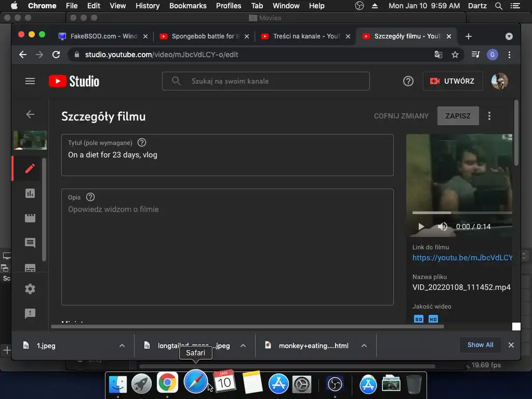Open Spotlight search in the menu bar
The height and width of the screenshot is (399, 532).
(498, 6)
